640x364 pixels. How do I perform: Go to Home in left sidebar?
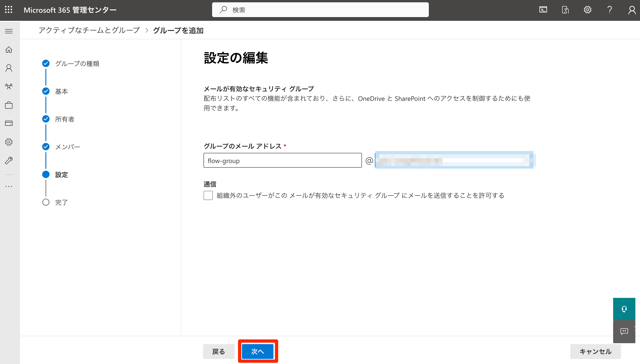point(9,50)
